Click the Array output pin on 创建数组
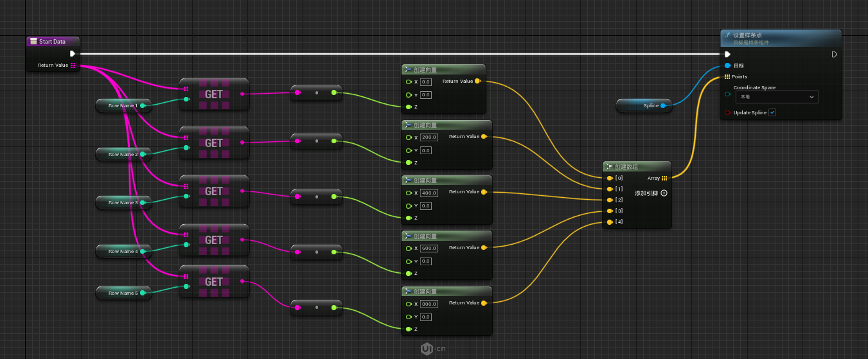Screen dimensions: 868x359 (x=664, y=178)
